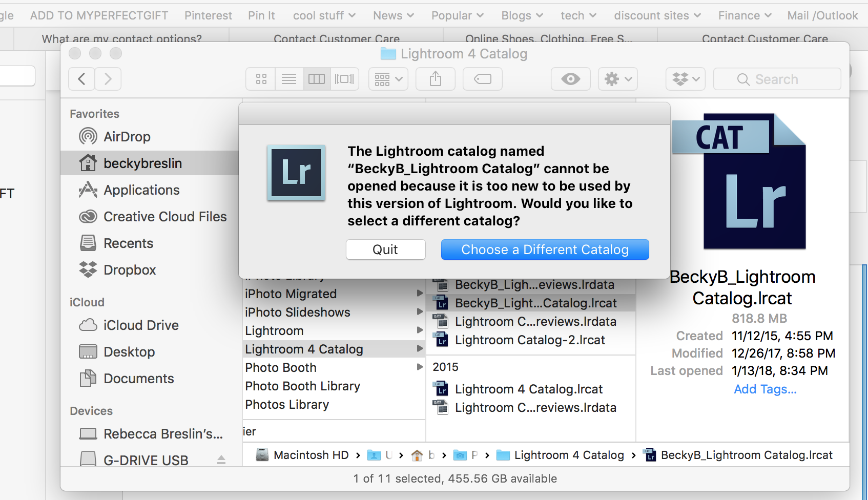Expand Lightroom 4 Catalog folder arrow
Screen dimensions: 868x500
420,349
